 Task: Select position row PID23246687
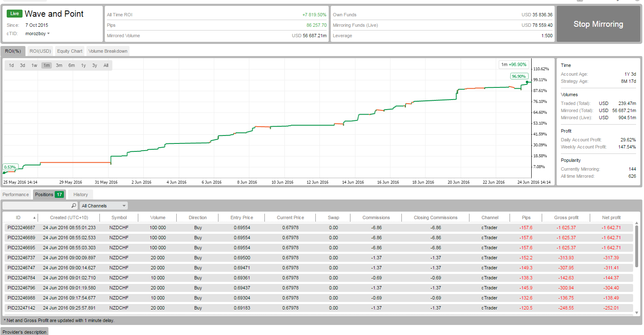point(22,228)
